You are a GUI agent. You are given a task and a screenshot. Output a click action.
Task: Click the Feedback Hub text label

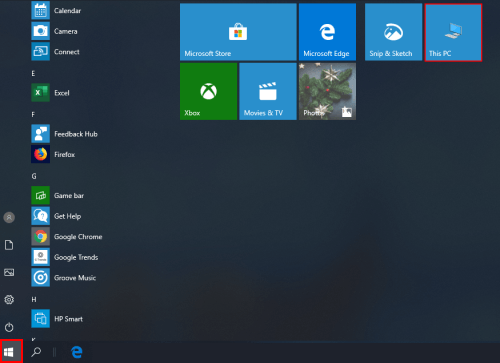(76, 134)
